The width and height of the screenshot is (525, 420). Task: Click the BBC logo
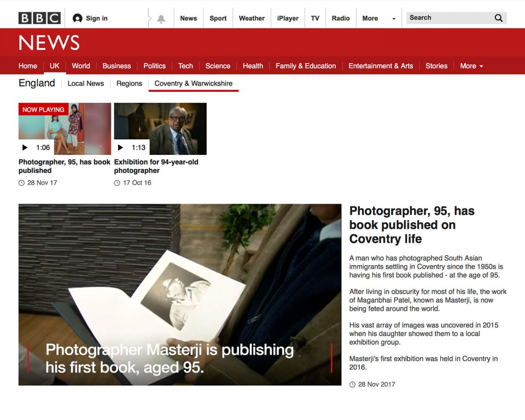point(39,18)
